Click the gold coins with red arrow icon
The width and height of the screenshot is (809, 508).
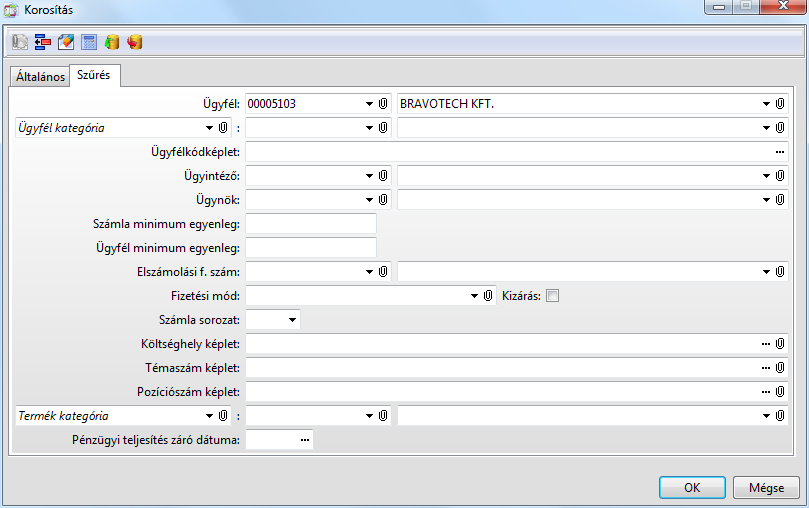(x=135, y=42)
